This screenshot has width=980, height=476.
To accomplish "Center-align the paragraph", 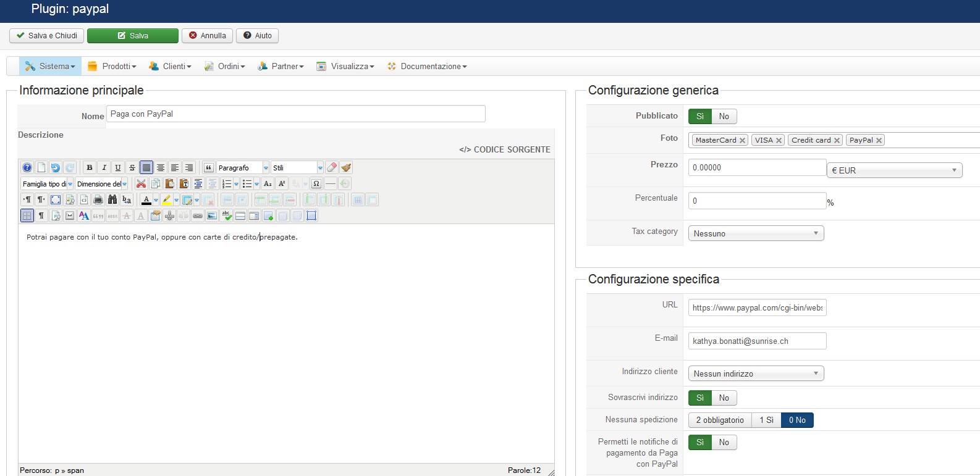I will pos(161,167).
